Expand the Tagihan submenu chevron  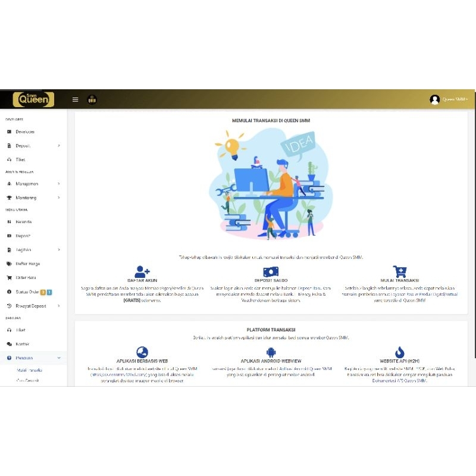[x=59, y=249]
